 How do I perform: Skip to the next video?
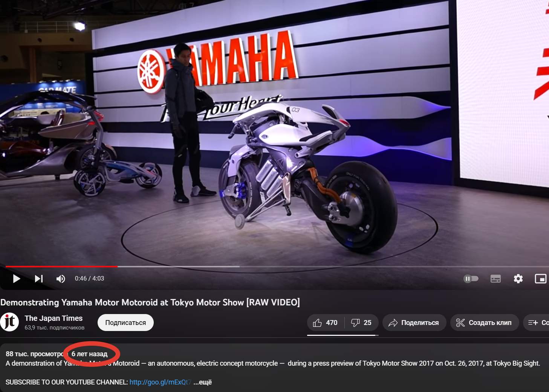coord(39,279)
